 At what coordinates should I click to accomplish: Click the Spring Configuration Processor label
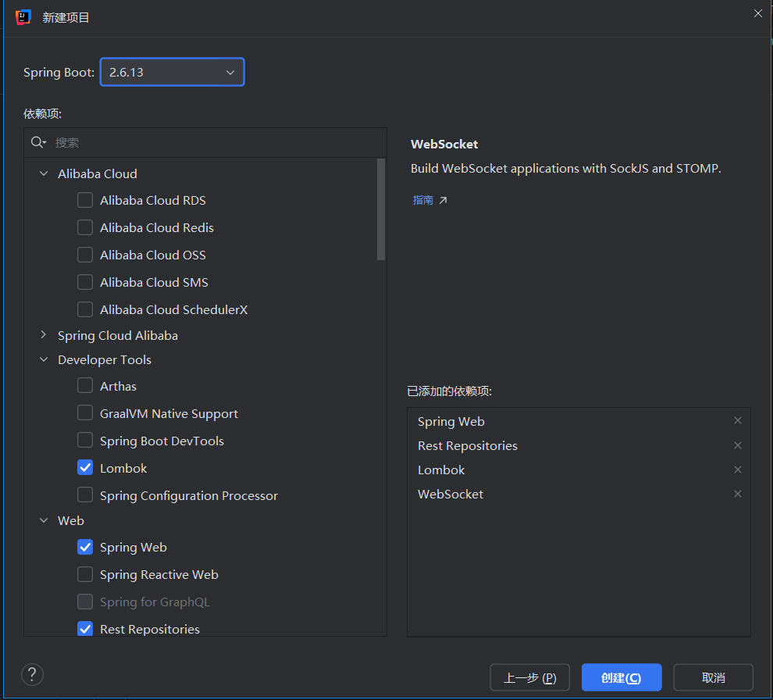[x=189, y=495]
